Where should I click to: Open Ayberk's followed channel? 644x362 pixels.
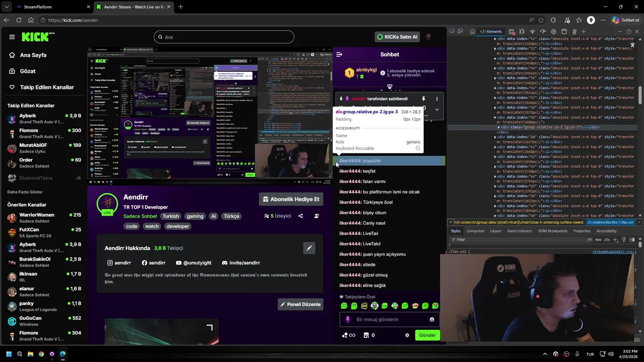pyautogui.click(x=44, y=119)
